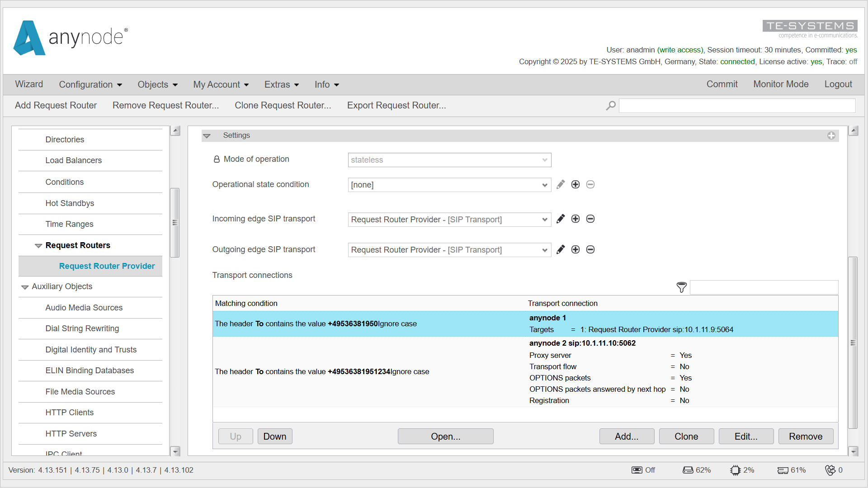This screenshot has width=868, height=488.
Task: Click inside the search field next to the magnifier
Action: pyautogui.click(x=736, y=105)
